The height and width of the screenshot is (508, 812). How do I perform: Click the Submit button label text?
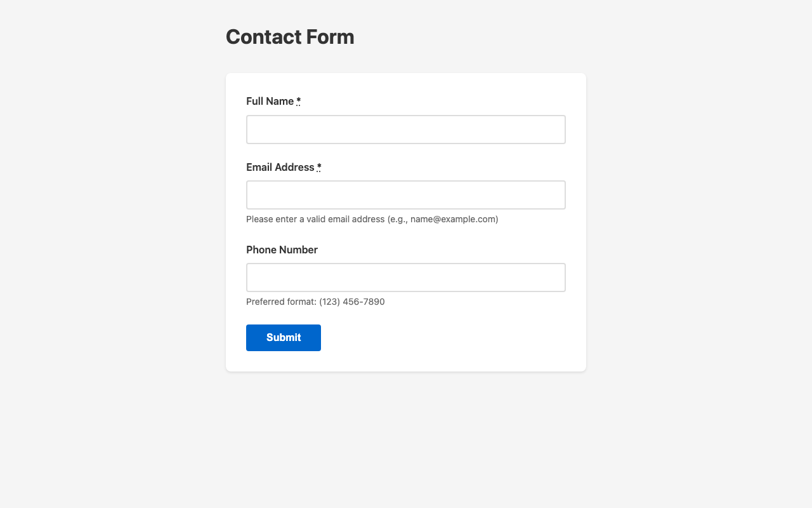283,337
